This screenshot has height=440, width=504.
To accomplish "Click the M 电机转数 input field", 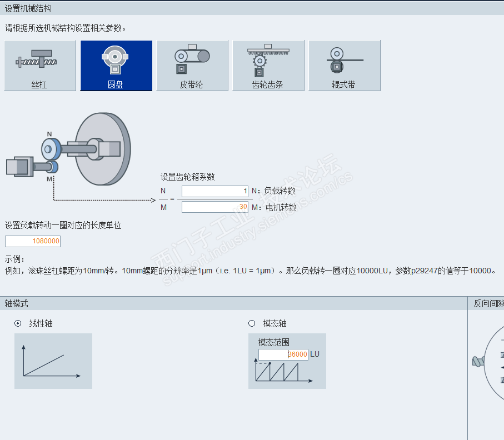I will pyautogui.click(x=214, y=207).
